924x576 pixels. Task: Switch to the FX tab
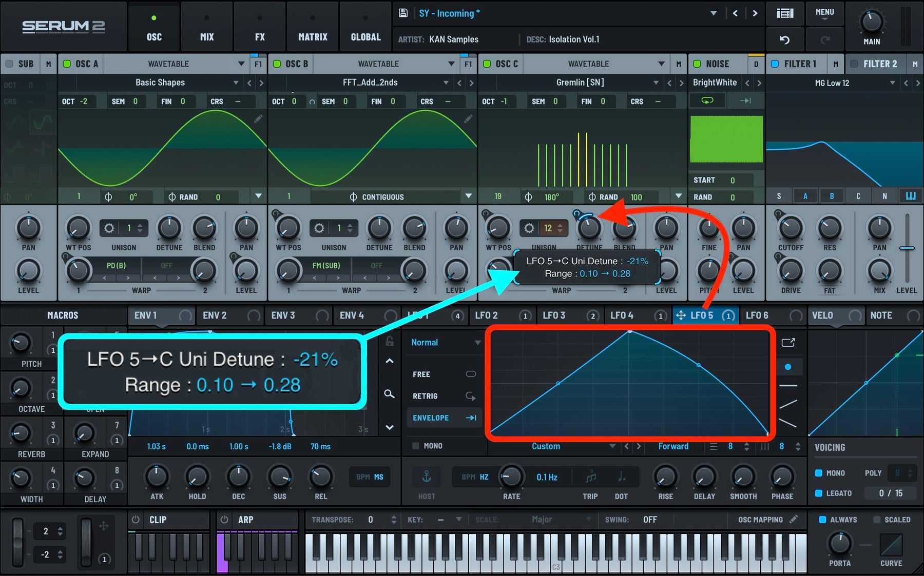(x=260, y=27)
